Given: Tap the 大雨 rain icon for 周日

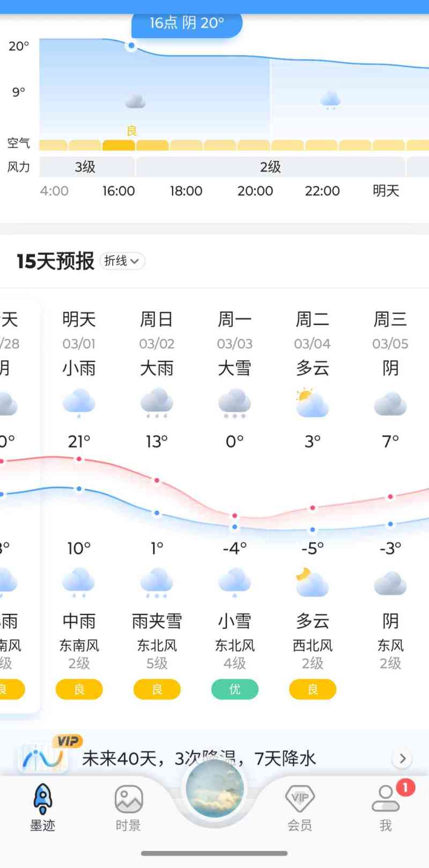Looking at the screenshot, I should 157,404.
